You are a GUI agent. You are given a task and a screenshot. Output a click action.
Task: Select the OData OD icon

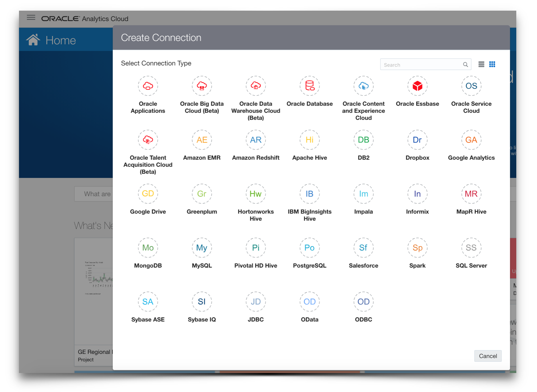pyautogui.click(x=310, y=302)
